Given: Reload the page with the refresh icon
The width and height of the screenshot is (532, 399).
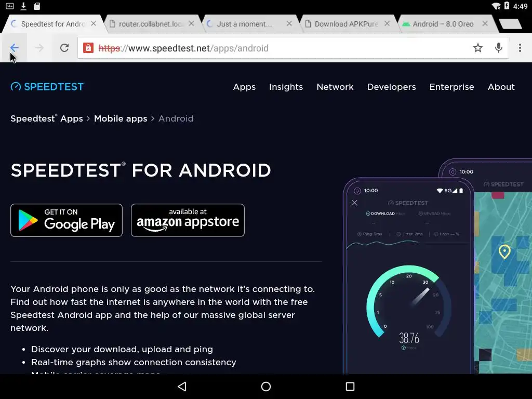Looking at the screenshot, I should pyautogui.click(x=64, y=48).
